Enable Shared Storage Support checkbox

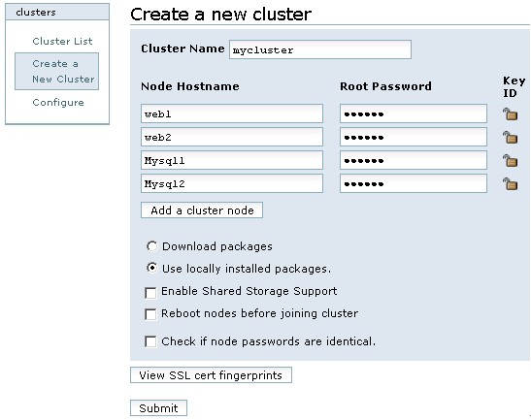pyautogui.click(x=150, y=293)
